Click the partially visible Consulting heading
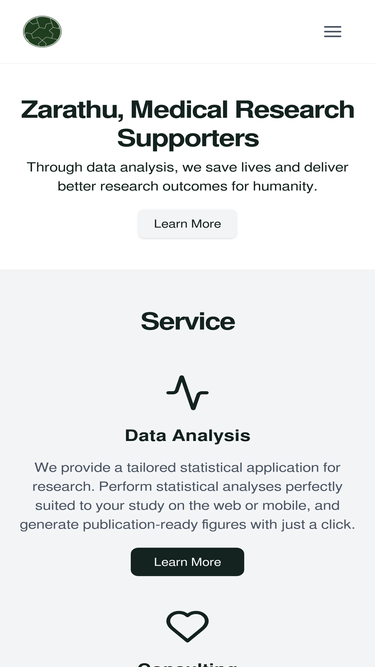375x667 pixels. [x=188, y=664]
